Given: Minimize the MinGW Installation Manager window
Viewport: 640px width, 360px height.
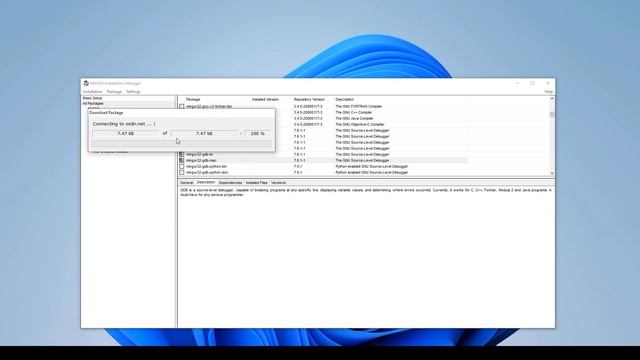Looking at the screenshot, I should [x=517, y=83].
